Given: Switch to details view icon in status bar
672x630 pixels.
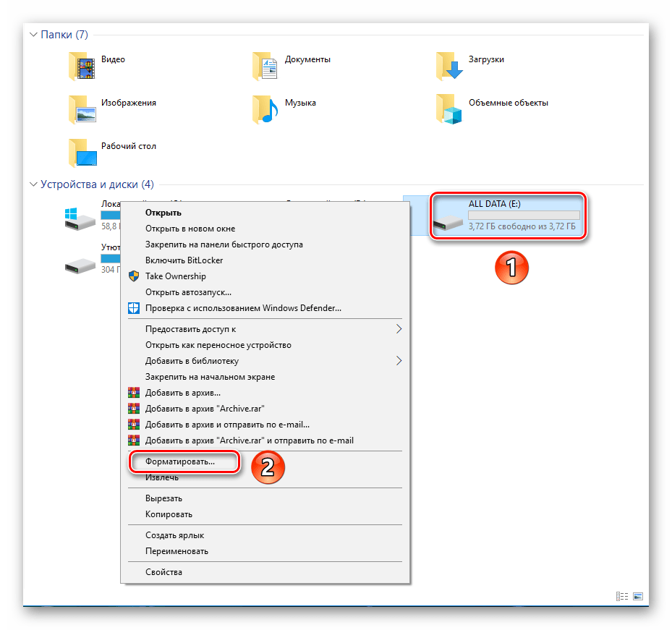Looking at the screenshot, I should (621, 596).
